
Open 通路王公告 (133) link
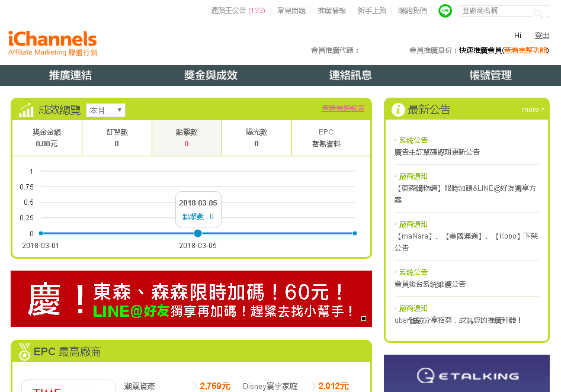(x=238, y=11)
